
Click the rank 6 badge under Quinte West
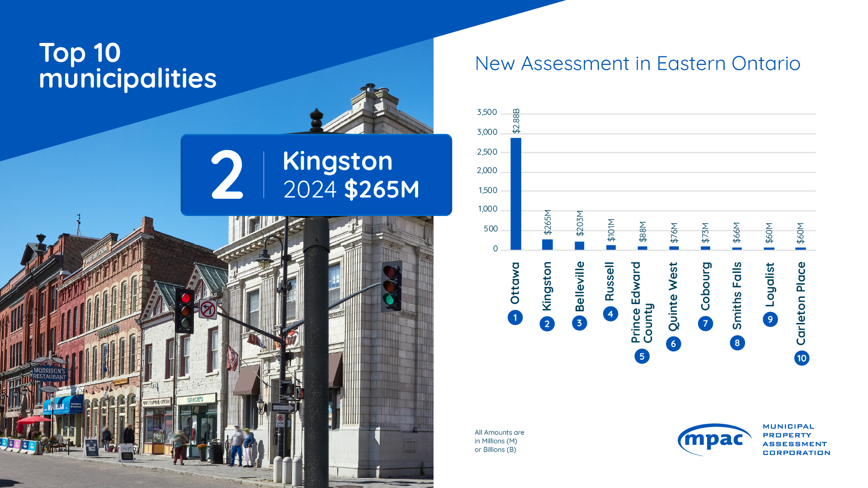[x=674, y=344]
